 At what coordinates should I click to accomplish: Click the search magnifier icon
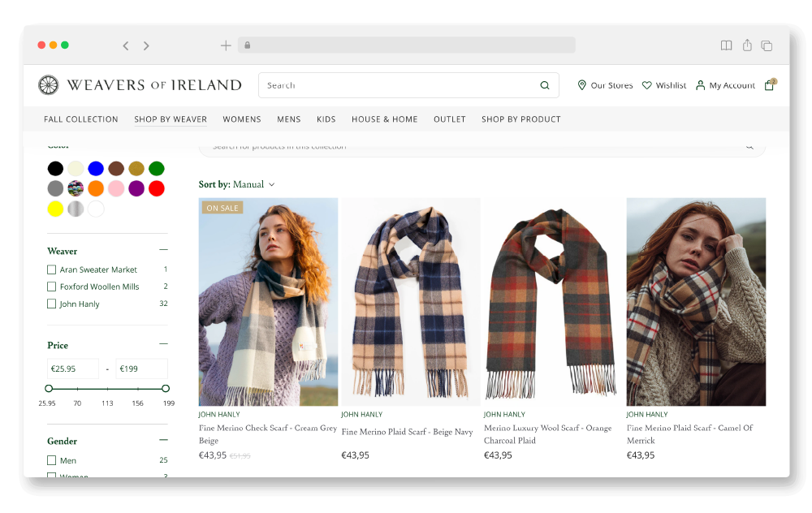pyautogui.click(x=545, y=85)
